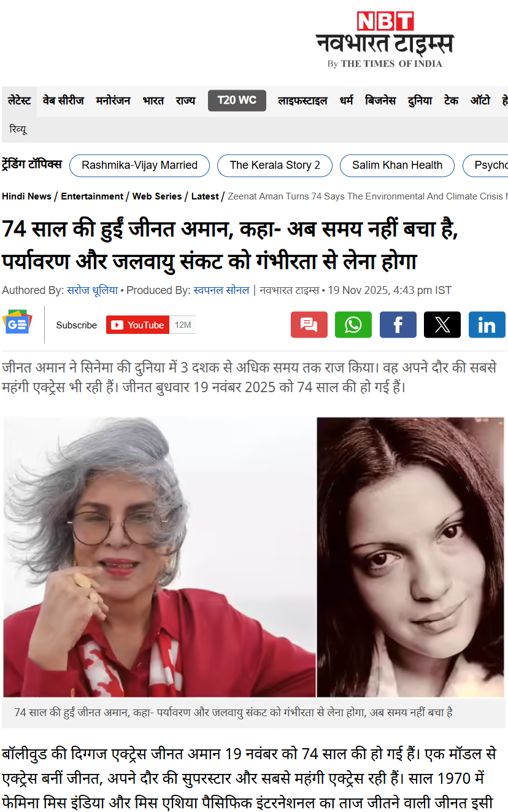
Task: Open the T20 WC menu item
Action: [x=237, y=101]
